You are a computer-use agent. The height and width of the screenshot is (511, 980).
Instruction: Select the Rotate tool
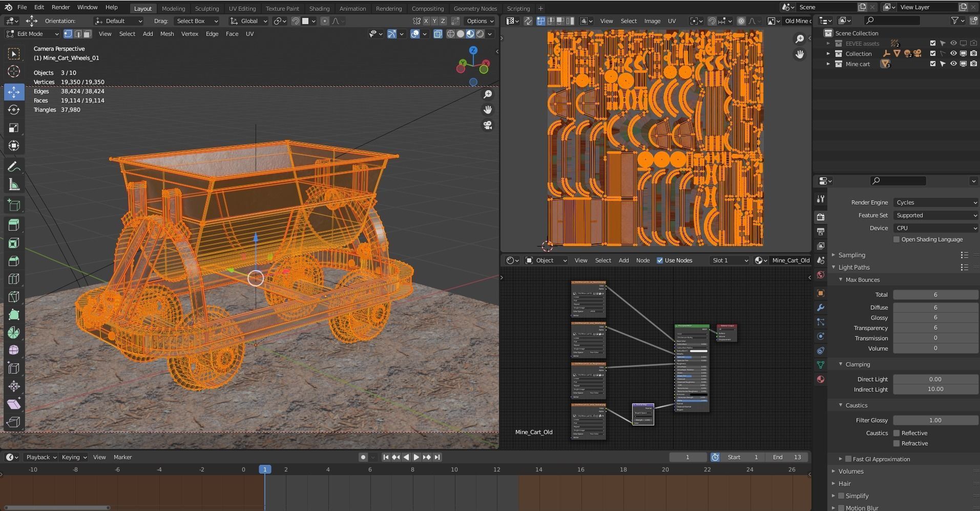(14, 110)
